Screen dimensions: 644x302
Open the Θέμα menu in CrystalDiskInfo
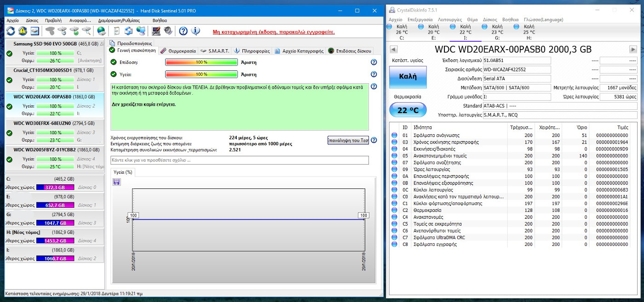click(472, 20)
